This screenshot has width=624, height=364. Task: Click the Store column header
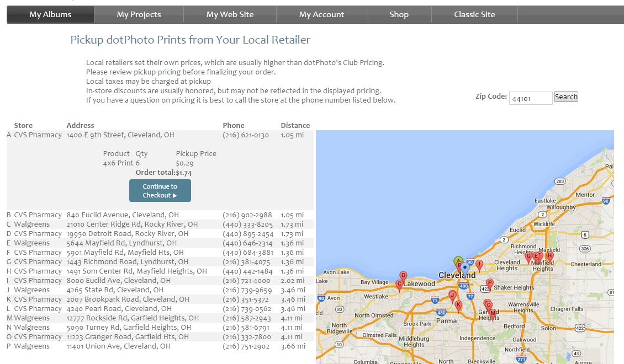23,126
